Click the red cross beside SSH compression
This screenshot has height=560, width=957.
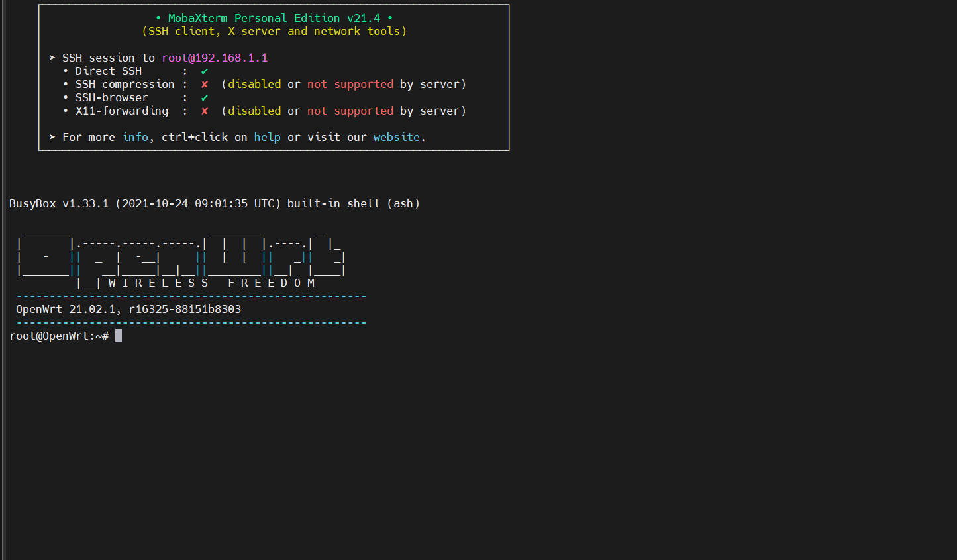205,84
